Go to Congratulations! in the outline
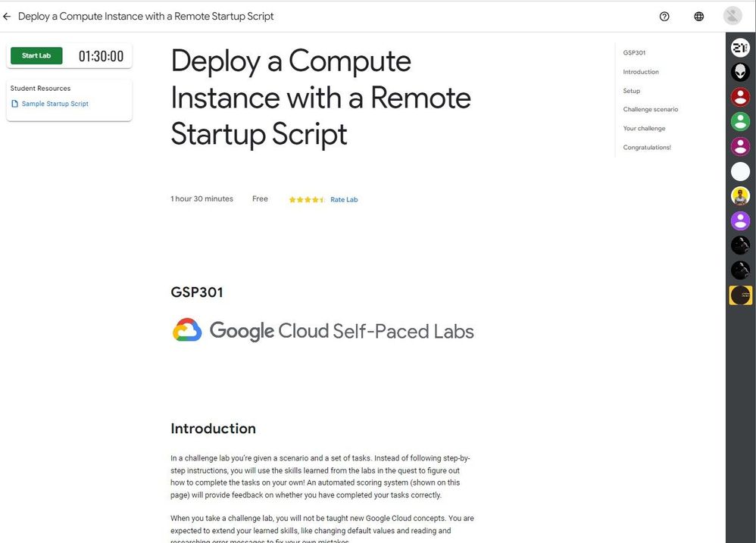756x543 pixels. pos(647,148)
